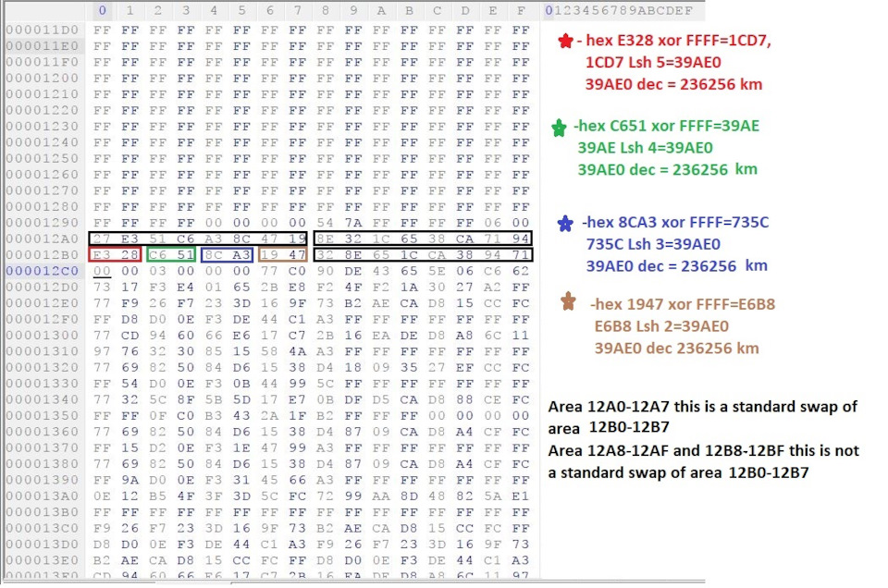This screenshot has height=588, width=888.
Task: Select byte F9 in row 000013C0
Action: point(102,528)
